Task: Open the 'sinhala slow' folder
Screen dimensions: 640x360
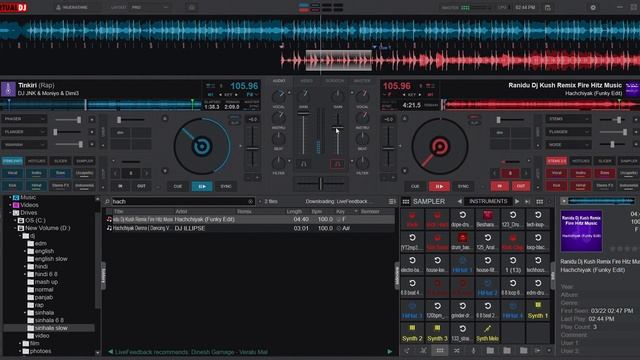Action: click(51, 328)
